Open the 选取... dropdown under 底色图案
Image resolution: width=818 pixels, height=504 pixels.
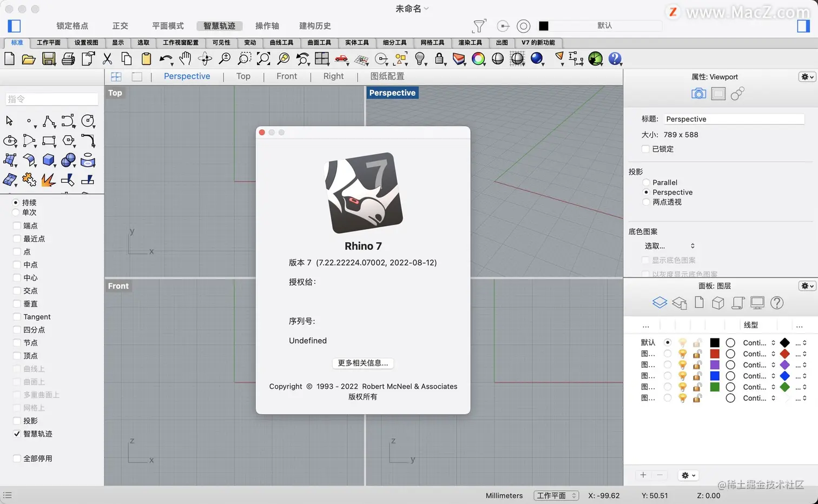(669, 246)
